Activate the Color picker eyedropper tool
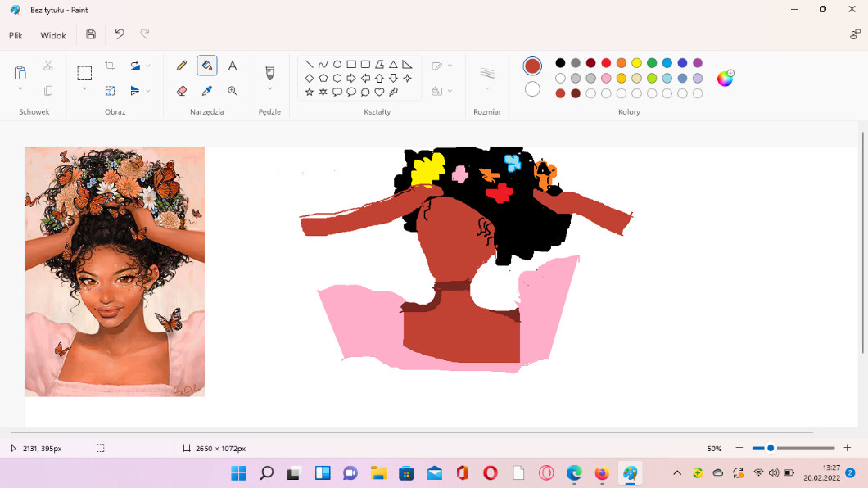 (207, 91)
